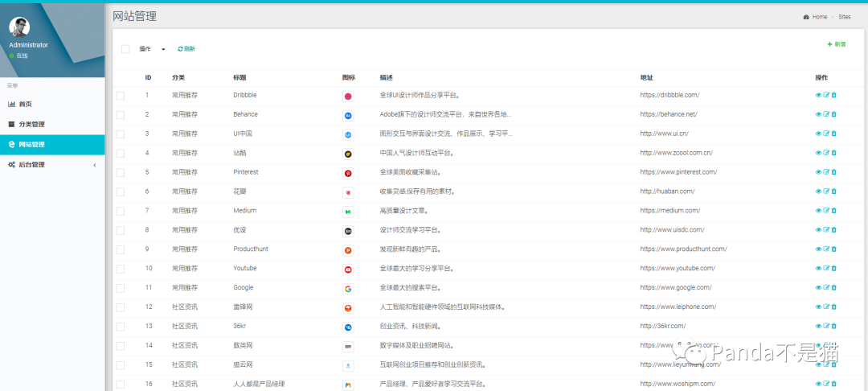The image size is (868, 391).
Task: Click the 在线 online status text
Action: (23, 56)
